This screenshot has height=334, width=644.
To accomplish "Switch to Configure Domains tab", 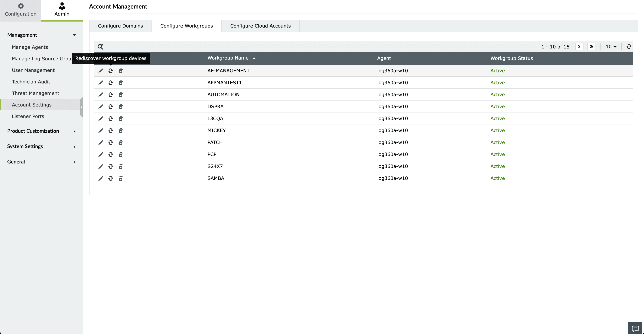I will 120,26.
